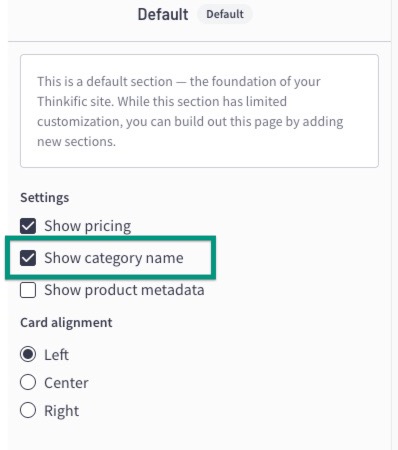Choose the Center card alignment radio button
The height and width of the screenshot is (450, 398).
[28, 382]
